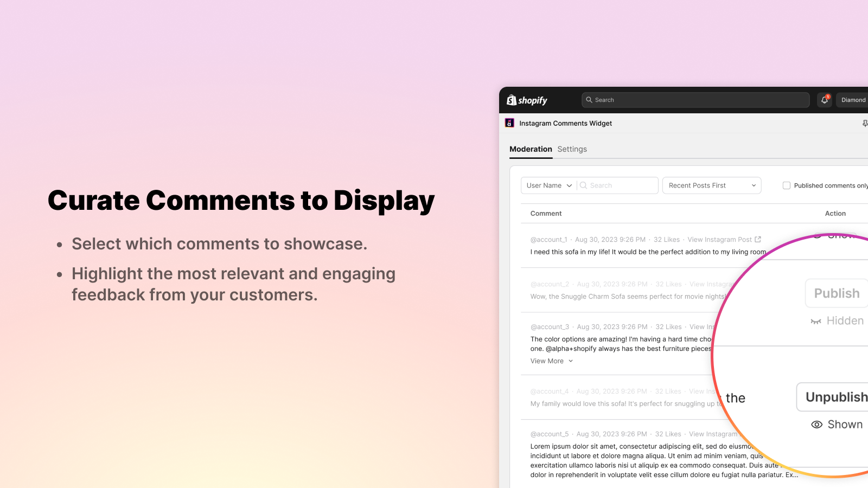Click the pin icon beside the app title
The image size is (868, 488).
coord(864,123)
